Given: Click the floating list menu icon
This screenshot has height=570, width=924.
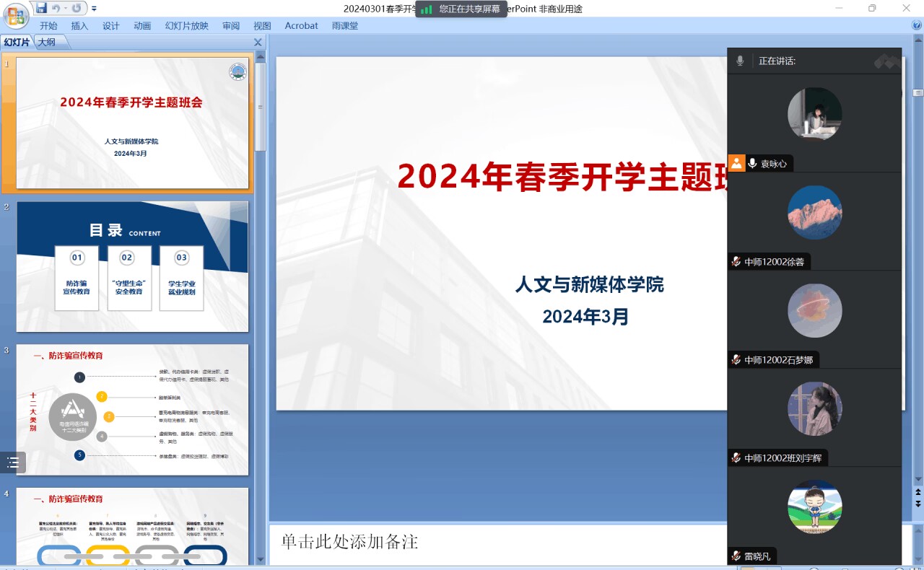Looking at the screenshot, I should pos(13,462).
